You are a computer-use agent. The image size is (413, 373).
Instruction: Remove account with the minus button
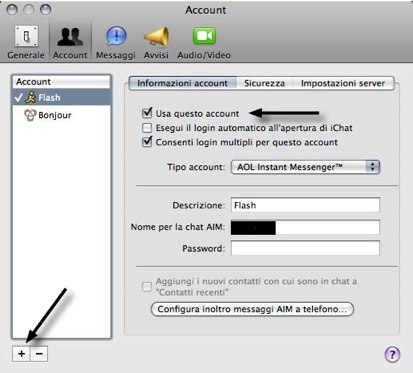click(x=39, y=354)
